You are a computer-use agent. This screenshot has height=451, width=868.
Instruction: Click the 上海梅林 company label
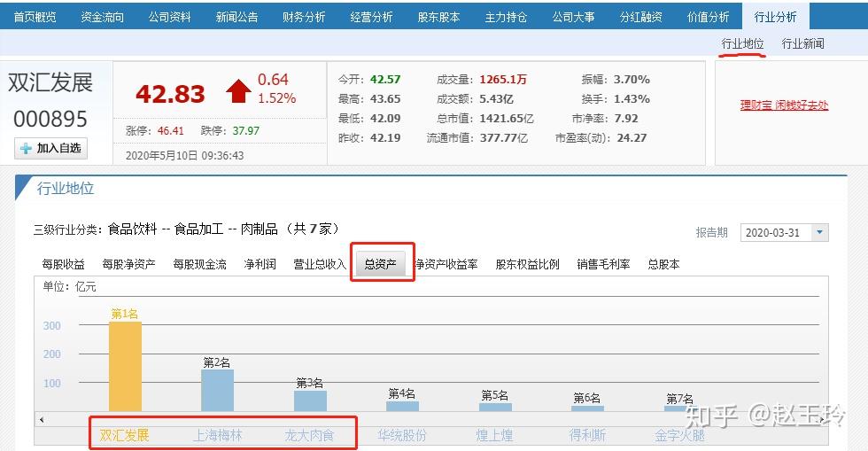pos(218,435)
